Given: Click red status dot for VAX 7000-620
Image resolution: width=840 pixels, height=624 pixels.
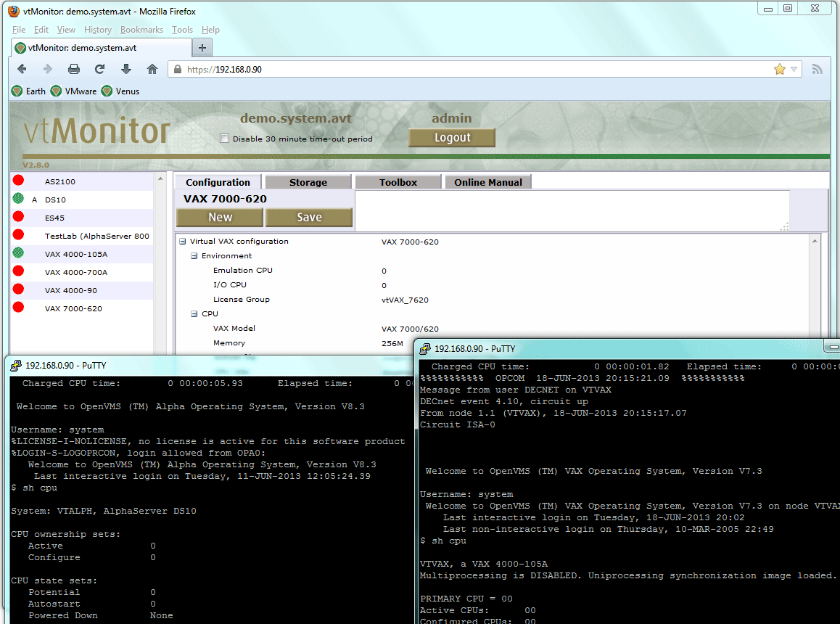Looking at the screenshot, I should click(x=19, y=307).
